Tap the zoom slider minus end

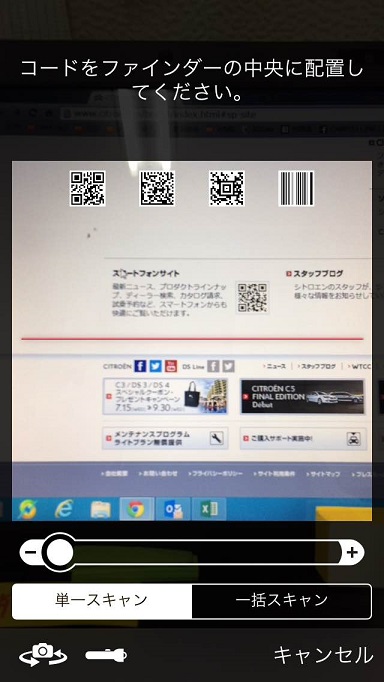pyautogui.click(x=30, y=552)
